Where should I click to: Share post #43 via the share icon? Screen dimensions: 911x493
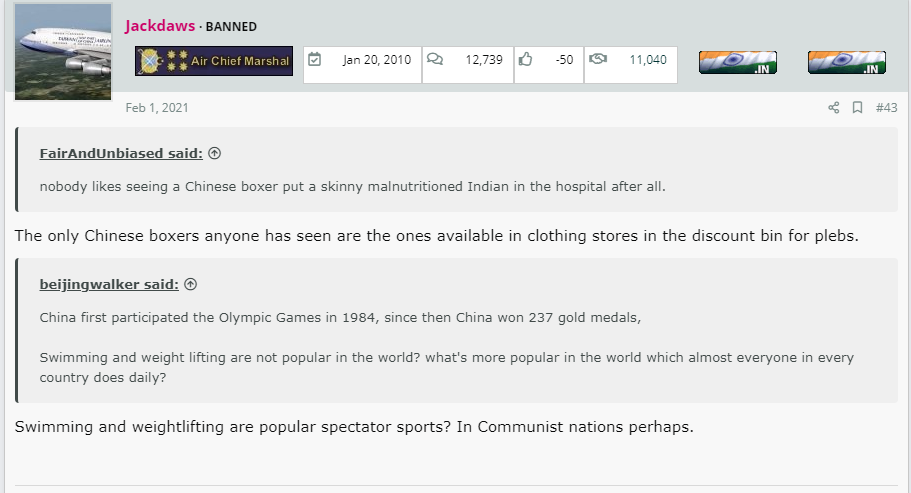click(834, 107)
